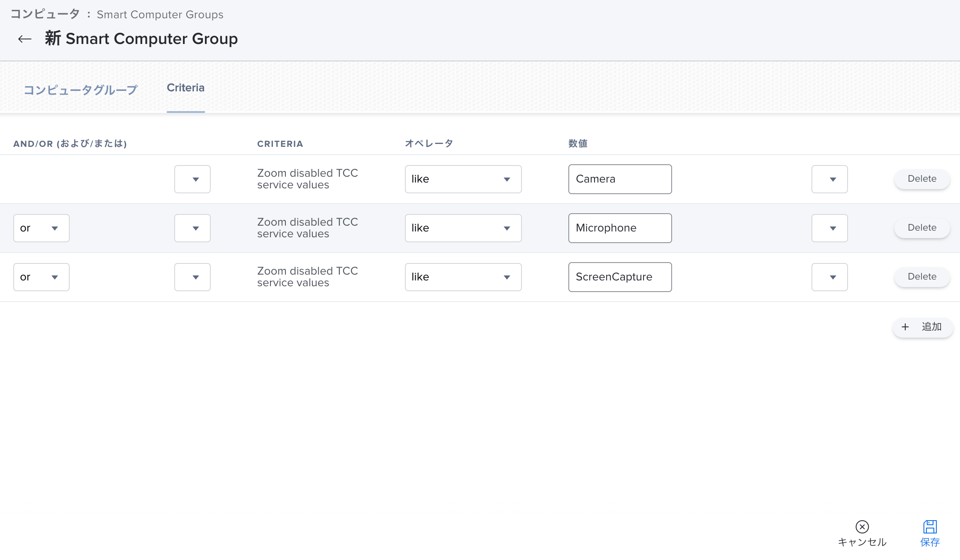Click the save floppy disk icon
The image size is (960, 560).
(930, 527)
